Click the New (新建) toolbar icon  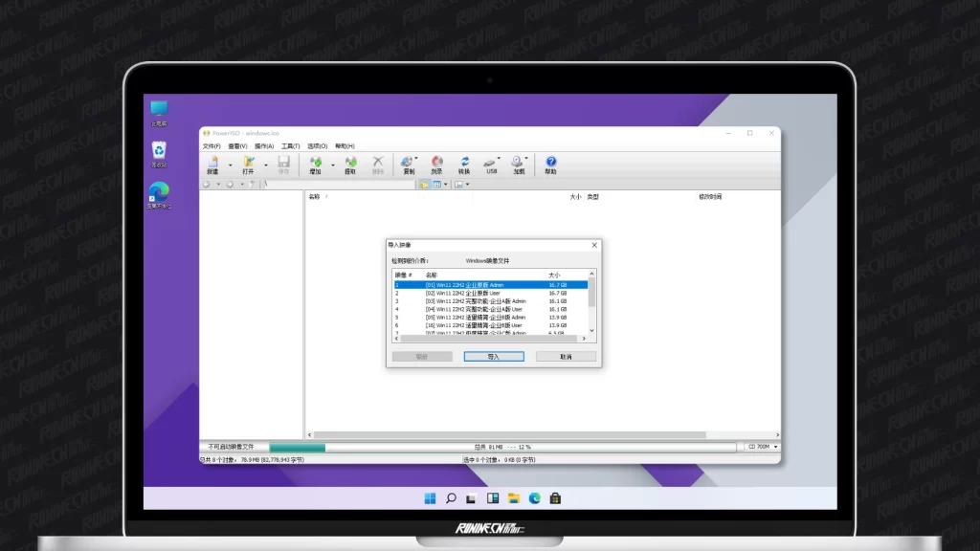point(212,164)
